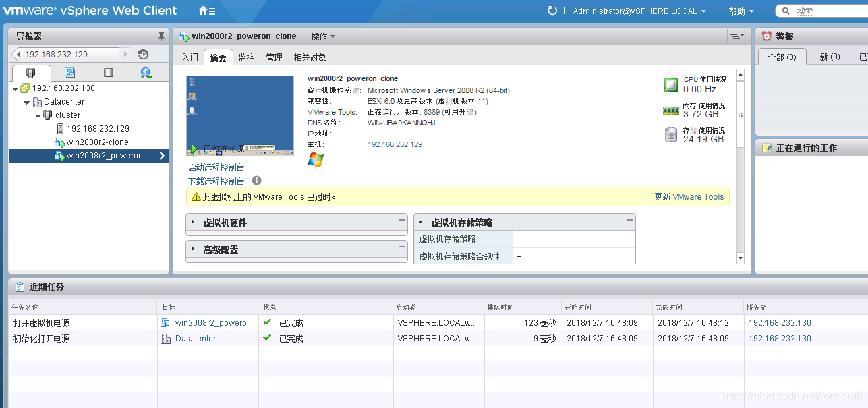Click the Datacenter icon in the tree
Image resolution: width=868 pixels, height=408 pixels.
tap(37, 102)
